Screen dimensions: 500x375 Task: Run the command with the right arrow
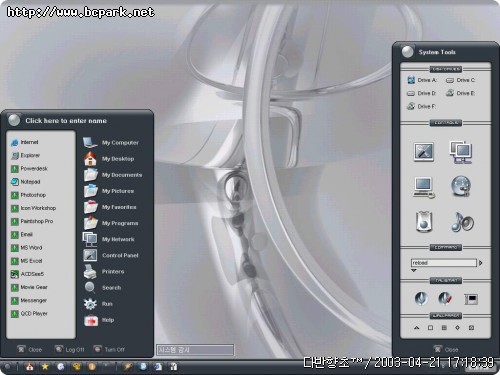tap(481, 263)
